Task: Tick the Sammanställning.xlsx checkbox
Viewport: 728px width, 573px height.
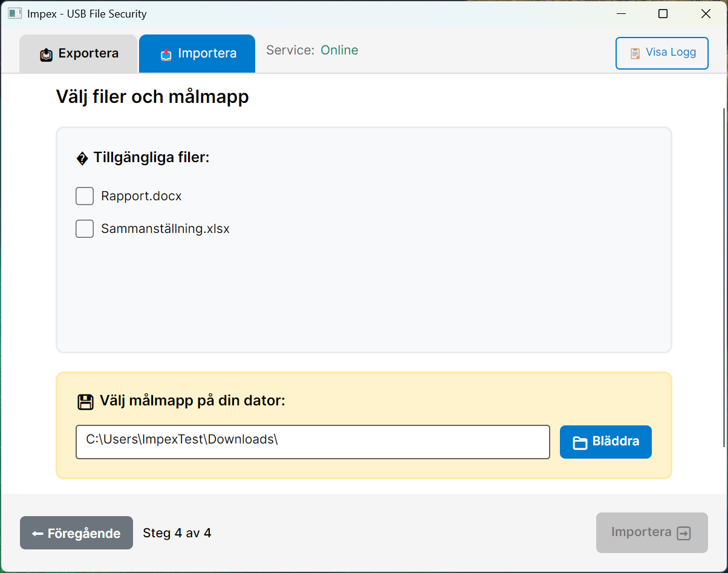Action: [x=85, y=229]
